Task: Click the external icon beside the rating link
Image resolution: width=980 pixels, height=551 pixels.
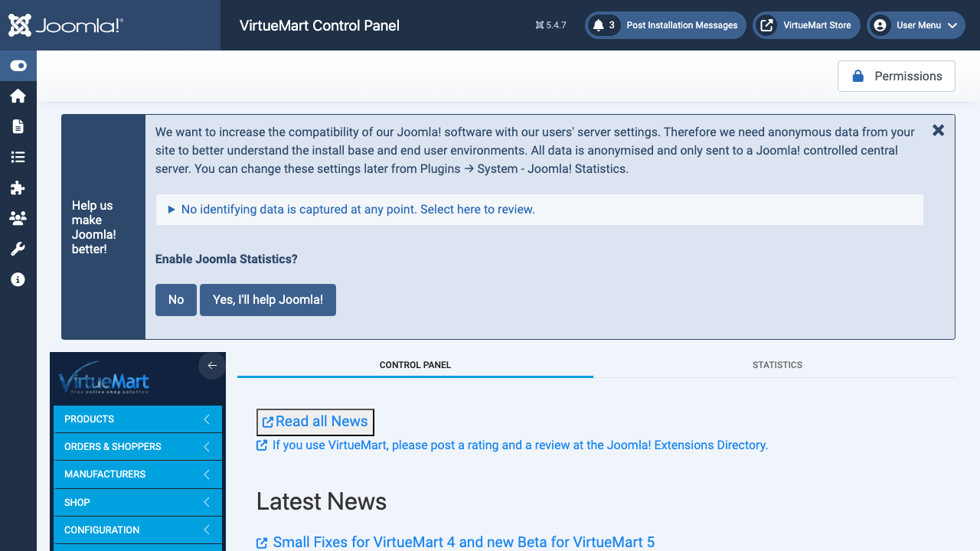Action: click(x=262, y=445)
